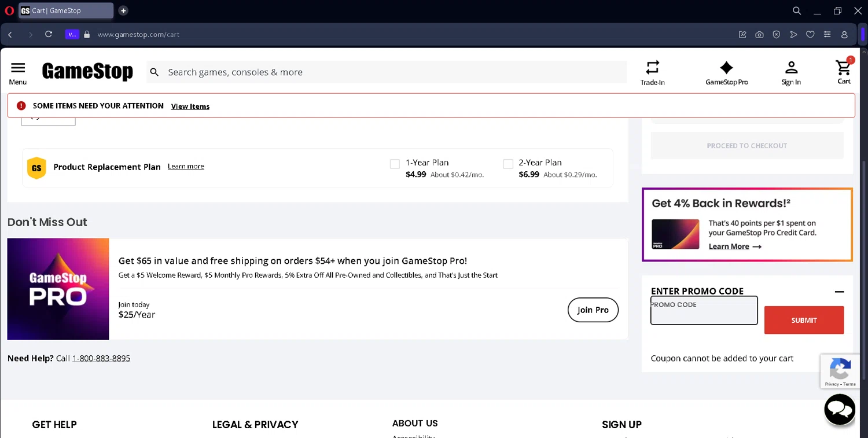Click the search magnifier icon in GameStop header
Viewport: 868px width, 438px height.
[155, 72]
